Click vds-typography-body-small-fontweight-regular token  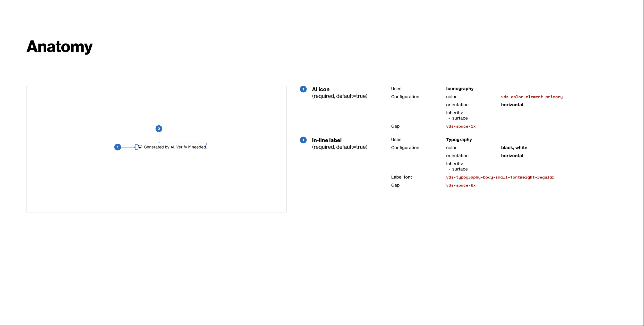[500, 177]
